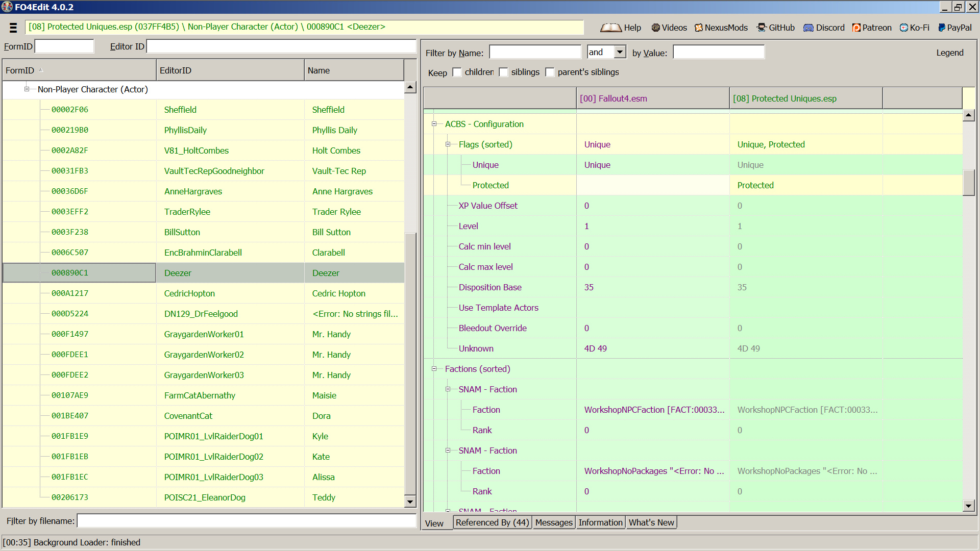Select EncBrahminClarabell record
This screenshot has width=980, height=551.
click(x=204, y=253)
